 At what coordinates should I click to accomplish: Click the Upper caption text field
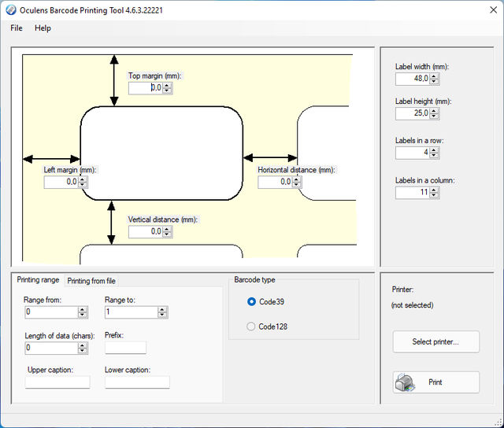coord(57,382)
